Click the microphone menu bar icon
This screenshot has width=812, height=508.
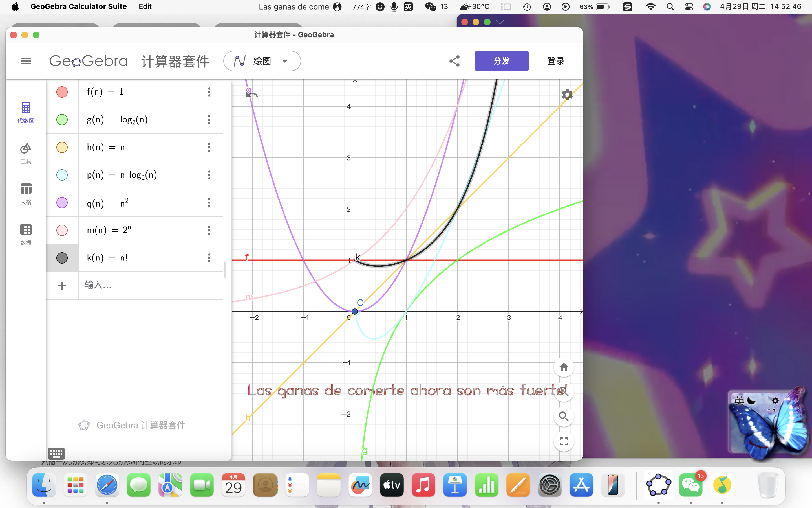(x=394, y=6)
